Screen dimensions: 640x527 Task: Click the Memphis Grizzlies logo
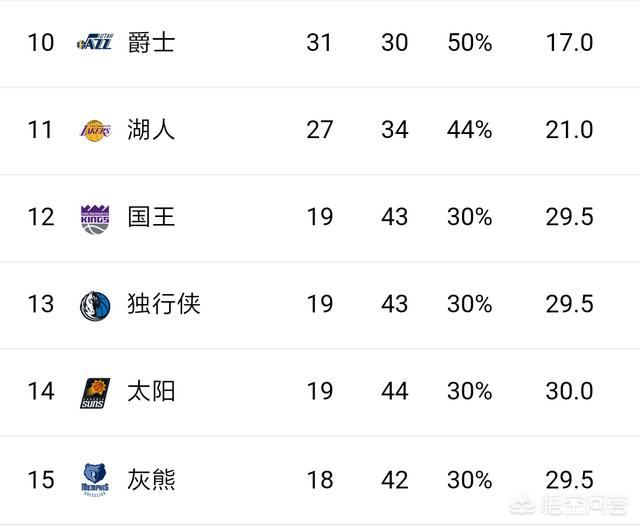pos(96,480)
